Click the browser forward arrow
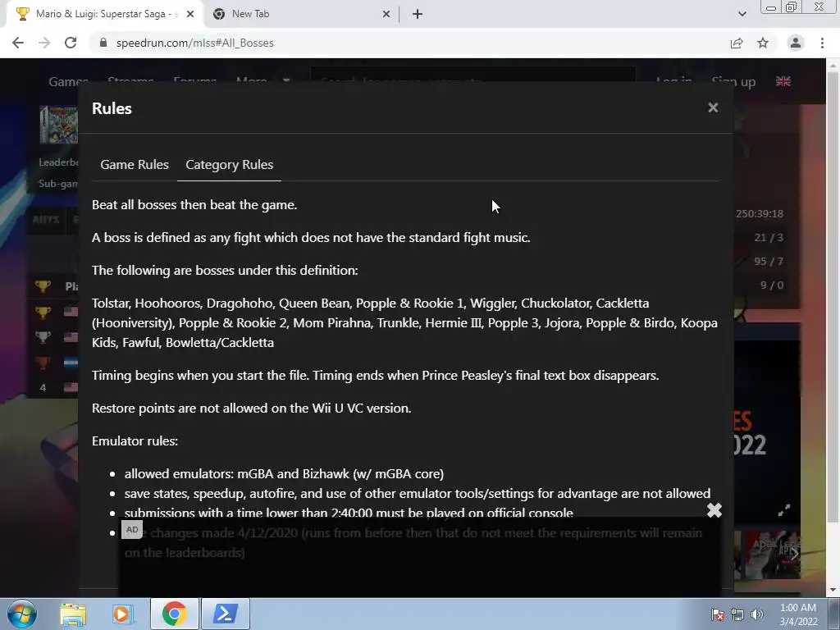The height and width of the screenshot is (630, 840). click(x=44, y=43)
